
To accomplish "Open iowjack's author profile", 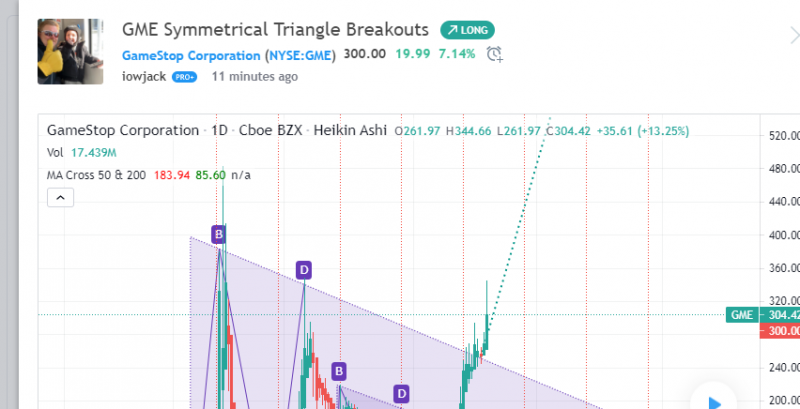I will tap(143, 76).
